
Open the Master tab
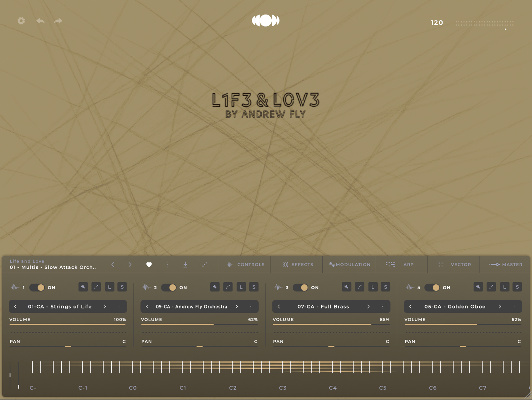[505, 265]
